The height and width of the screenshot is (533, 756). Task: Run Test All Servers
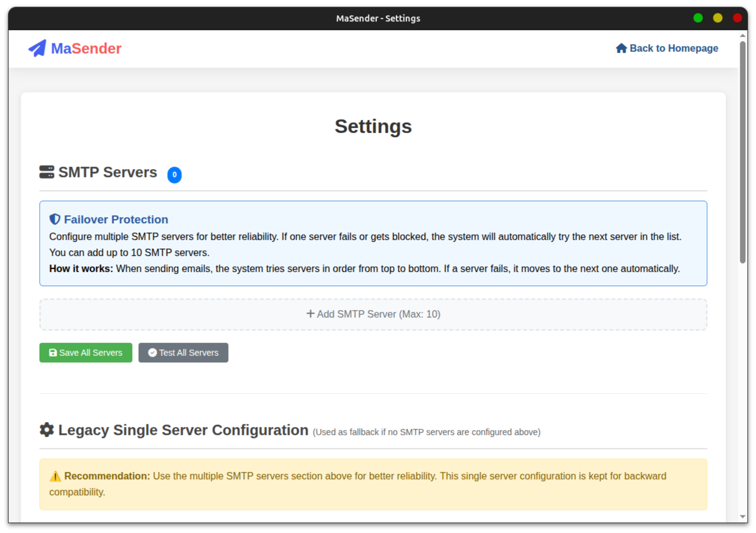(183, 353)
